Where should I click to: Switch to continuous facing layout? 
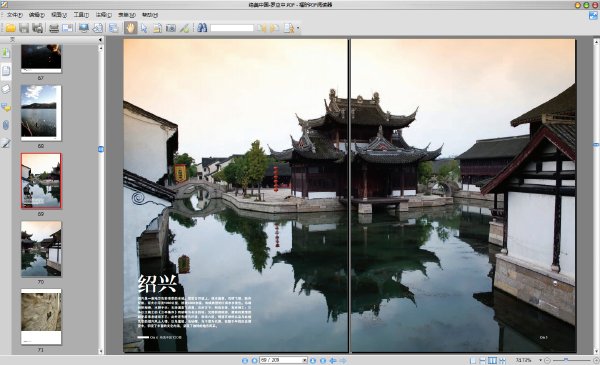coord(502,360)
